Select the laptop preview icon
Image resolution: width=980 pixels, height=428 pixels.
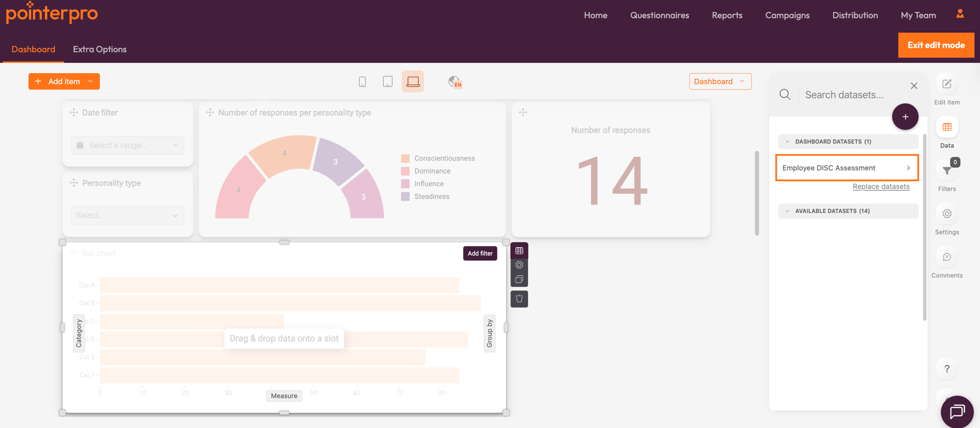pyautogui.click(x=413, y=82)
